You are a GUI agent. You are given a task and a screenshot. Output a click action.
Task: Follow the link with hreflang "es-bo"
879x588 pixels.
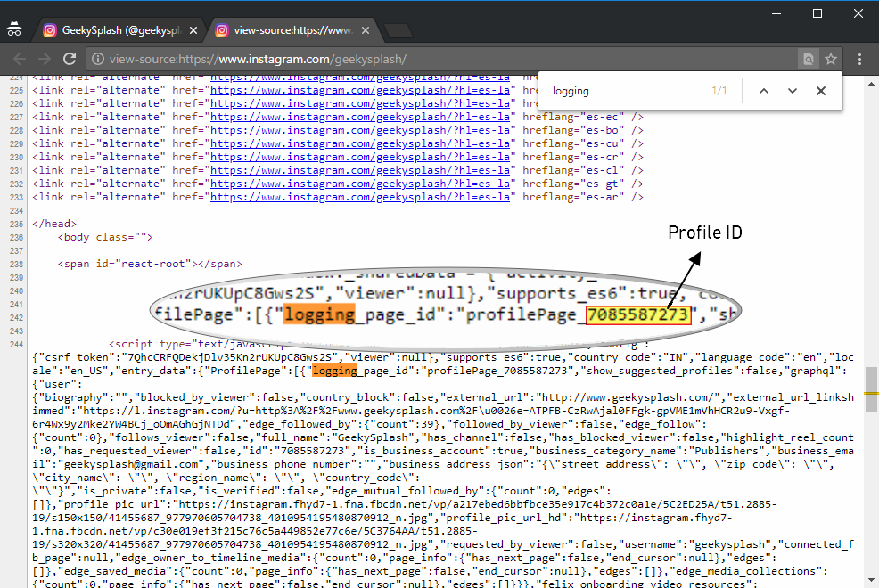[360, 130]
